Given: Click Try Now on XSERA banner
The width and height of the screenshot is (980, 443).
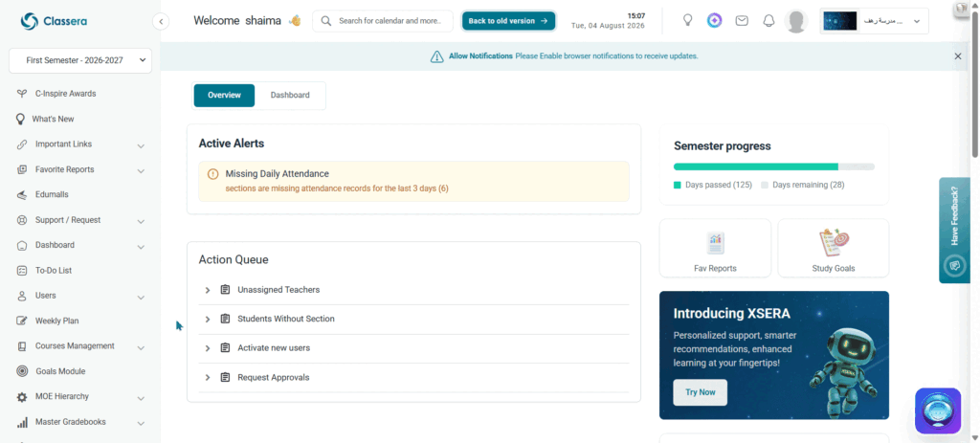Looking at the screenshot, I should pyautogui.click(x=700, y=392).
